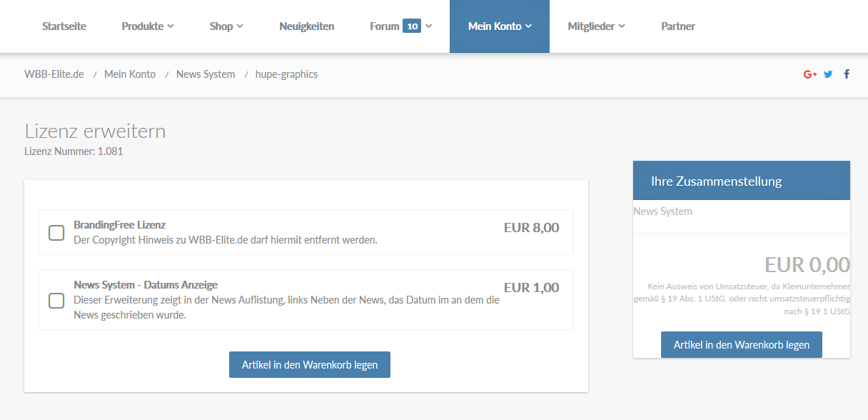Click the Twitter share icon
The height and width of the screenshot is (420, 868).
pos(828,74)
